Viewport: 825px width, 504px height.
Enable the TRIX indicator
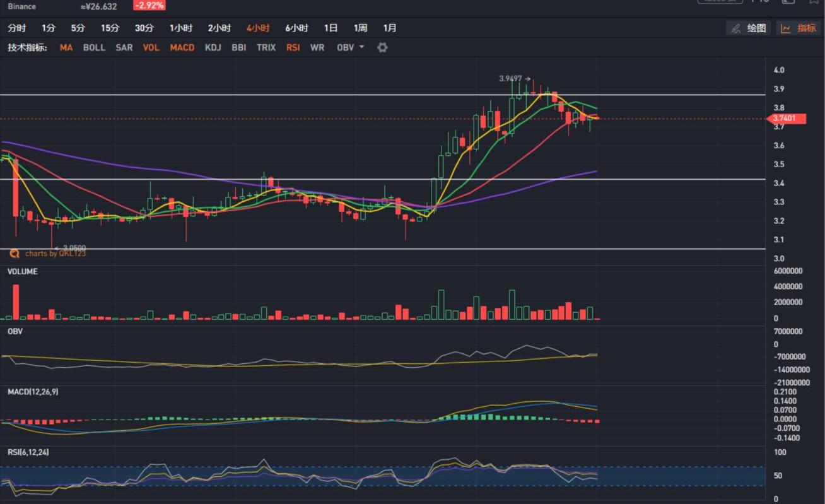pyautogui.click(x=266, y=47)
